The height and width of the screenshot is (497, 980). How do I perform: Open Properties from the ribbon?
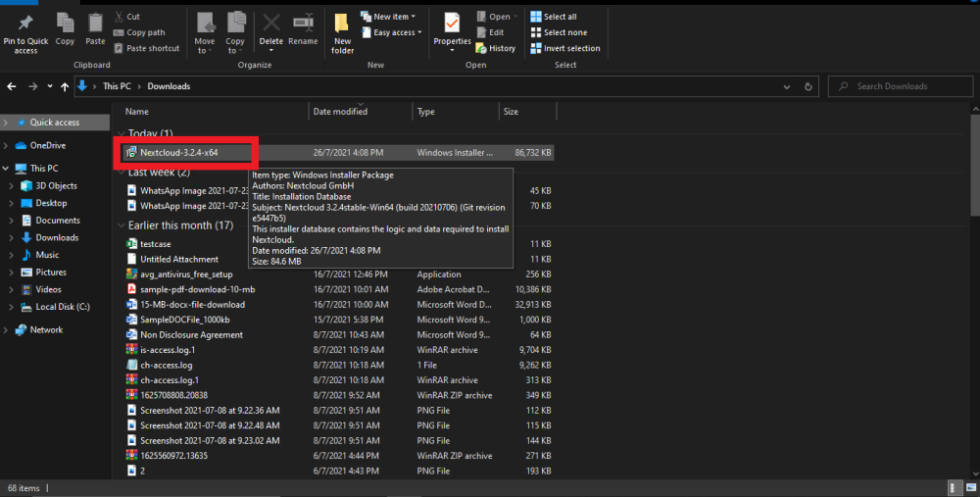click(x=452, y=24)
